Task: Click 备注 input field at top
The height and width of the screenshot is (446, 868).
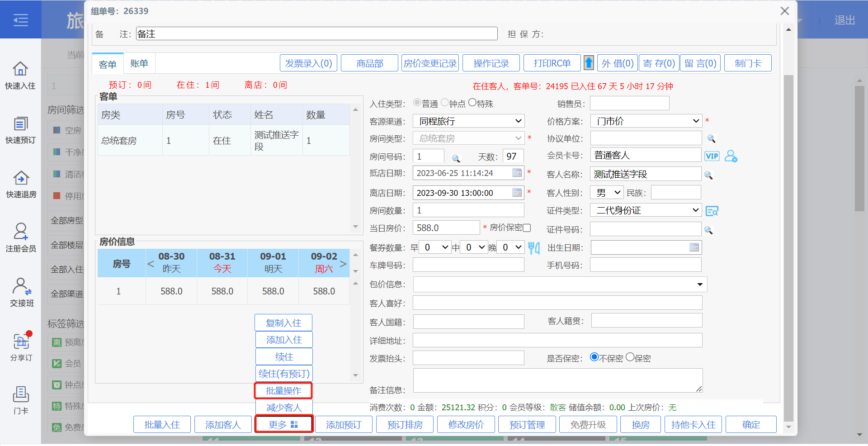Action: click(316, 33)
